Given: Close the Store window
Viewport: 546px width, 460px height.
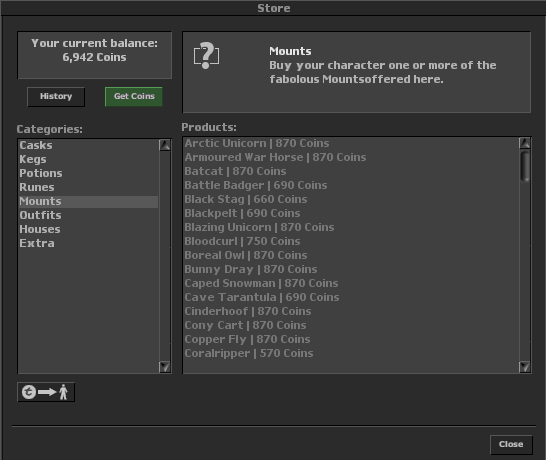Looking at the screenshot, I should (x=511, y=444).
